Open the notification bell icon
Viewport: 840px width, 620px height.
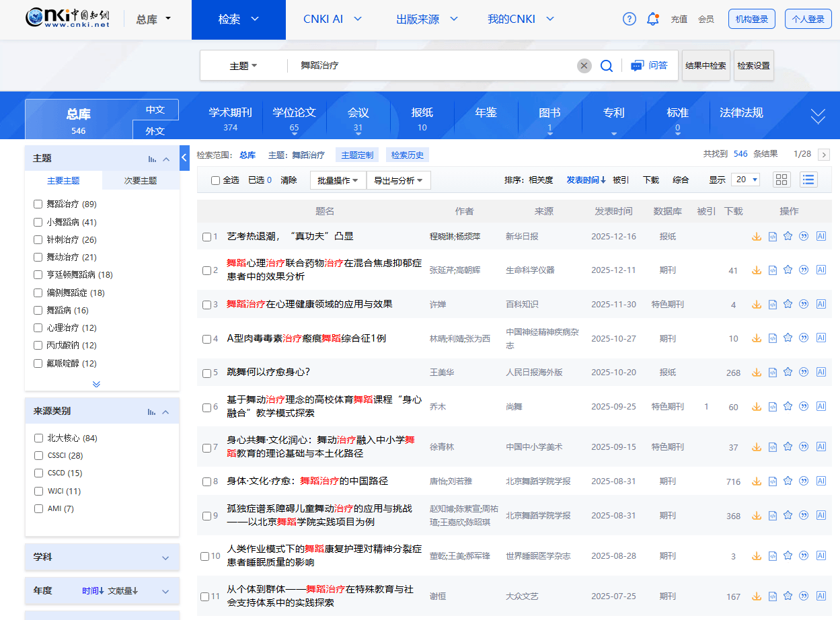coord(652,19)
